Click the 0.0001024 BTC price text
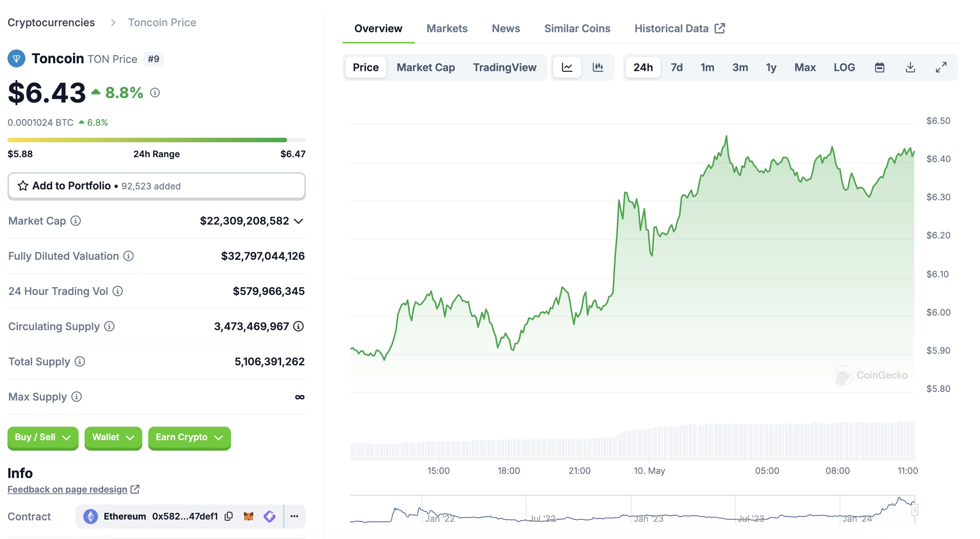The image size is (980, 539). (x=40, y=122)
